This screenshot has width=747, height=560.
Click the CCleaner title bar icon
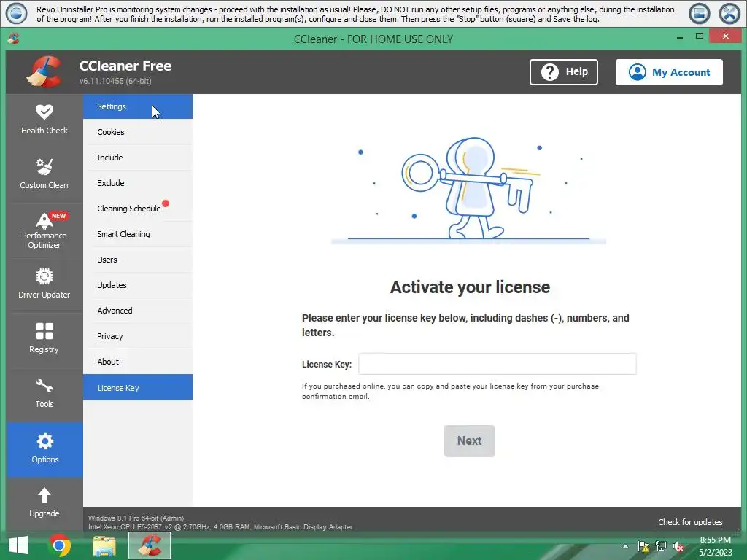pos(13,39)
